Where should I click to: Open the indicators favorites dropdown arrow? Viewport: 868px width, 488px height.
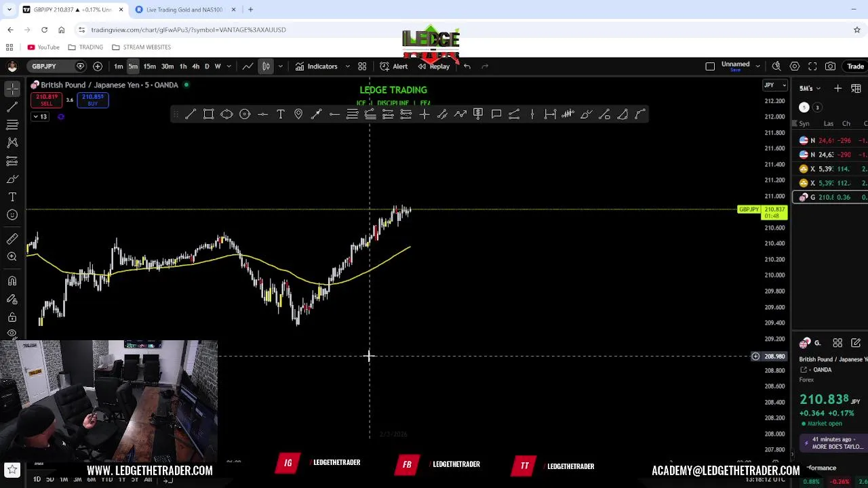[347, 66]
